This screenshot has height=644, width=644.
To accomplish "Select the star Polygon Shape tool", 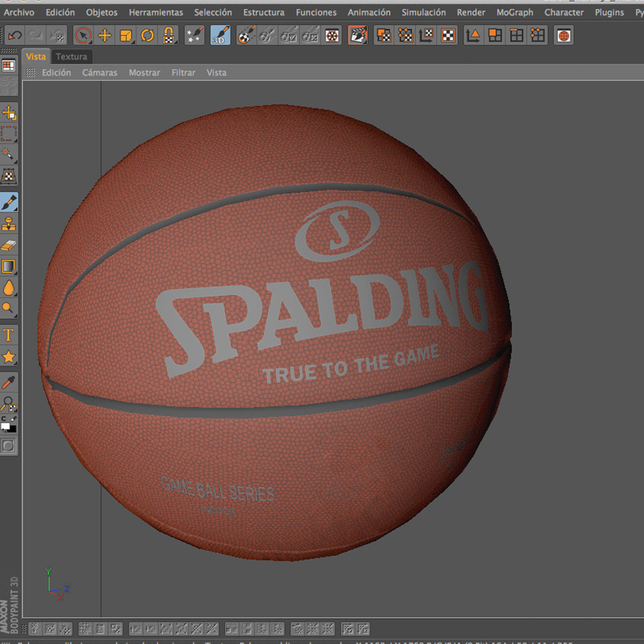I will 9,356.
